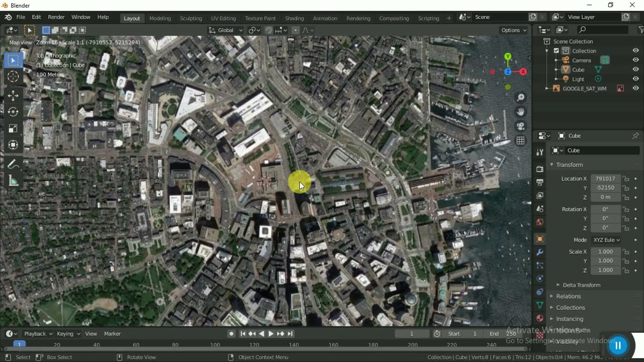Select the Annotate pencil tool

coord(13,164)
